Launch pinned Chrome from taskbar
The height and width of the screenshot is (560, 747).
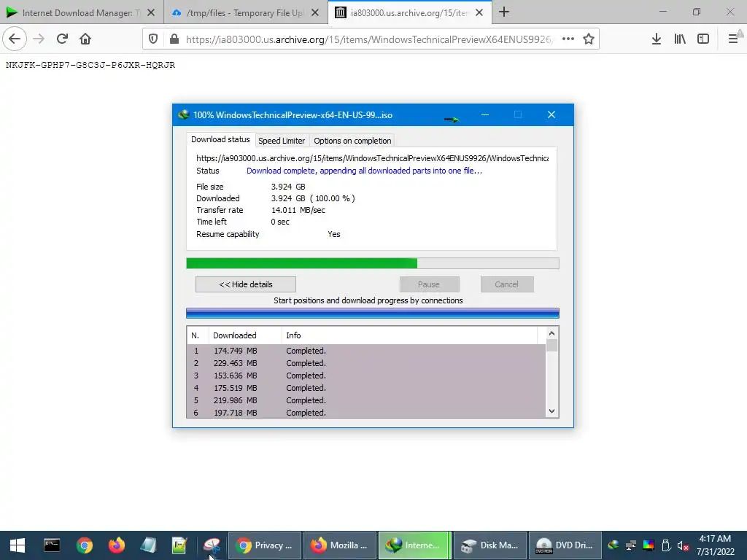[x=85, y=545]
